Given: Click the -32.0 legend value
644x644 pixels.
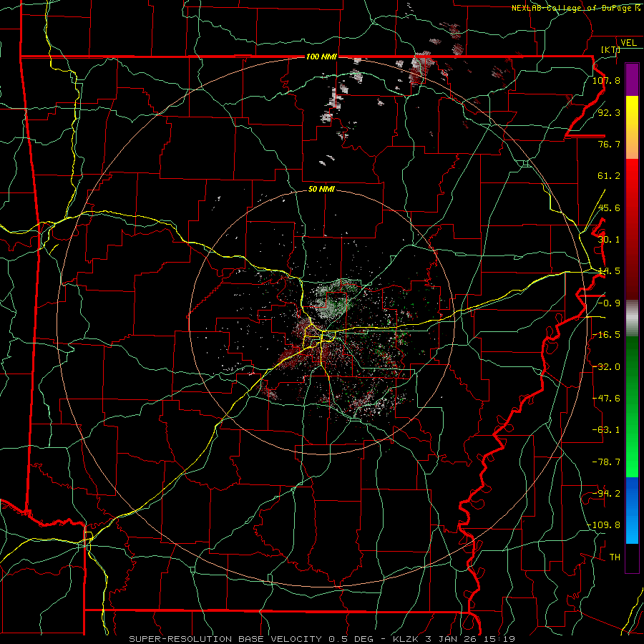Looking at the screenshot, I should [x=606, y=367].
